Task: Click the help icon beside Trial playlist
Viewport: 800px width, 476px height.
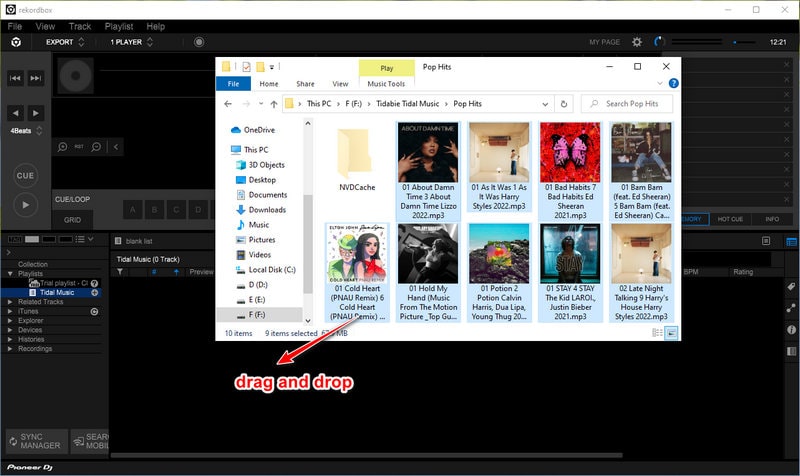Action: pyautogui.click(x=94, y=283)
